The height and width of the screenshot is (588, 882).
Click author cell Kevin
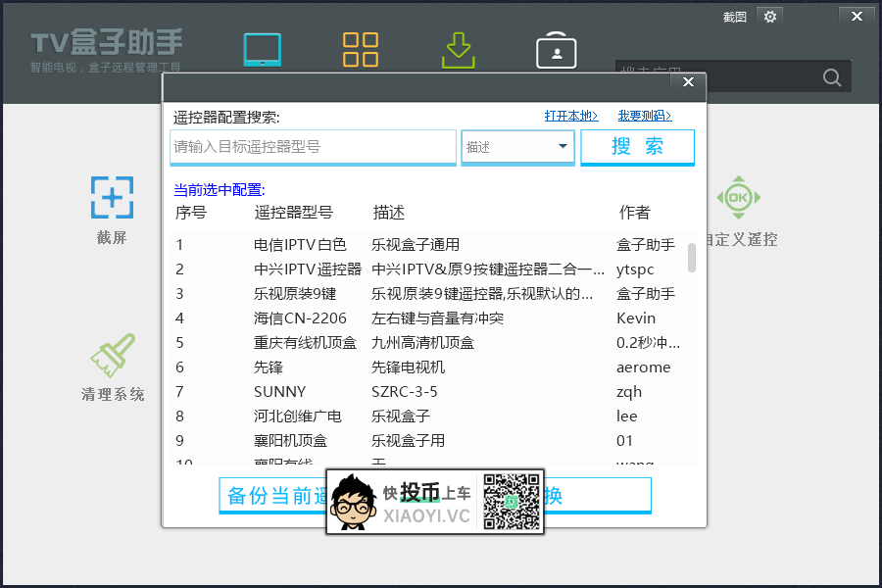[636, 318]
